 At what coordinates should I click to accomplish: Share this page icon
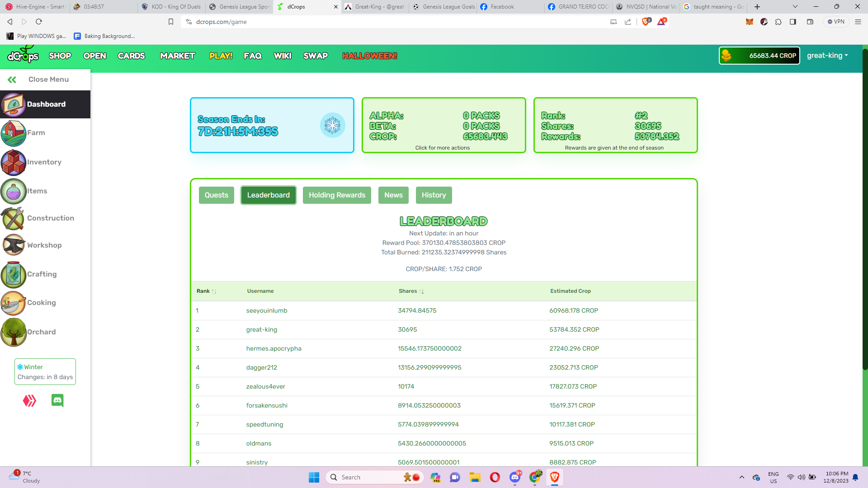pyautogui.click(x=628, y=22)
